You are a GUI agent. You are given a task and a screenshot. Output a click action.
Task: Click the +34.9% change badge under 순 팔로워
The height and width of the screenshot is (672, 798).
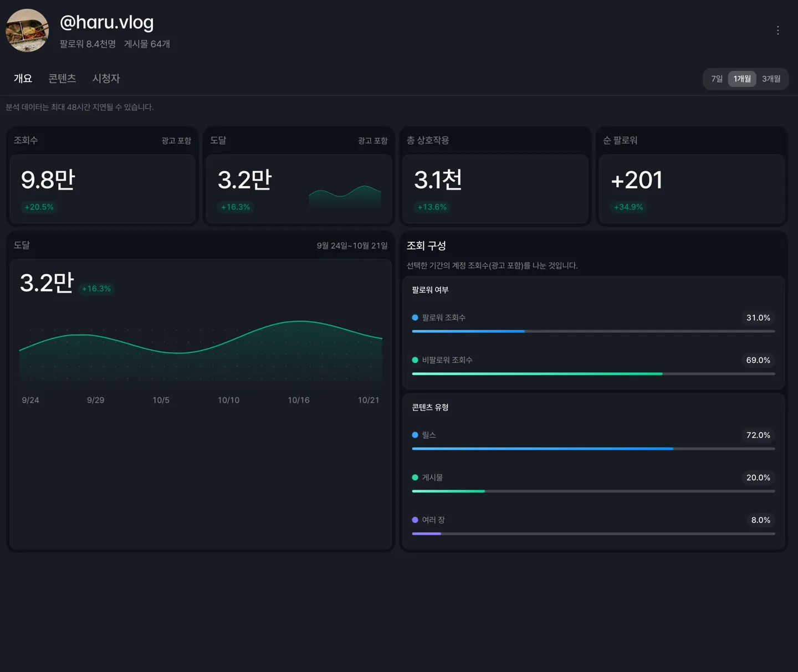coord(628,207)
